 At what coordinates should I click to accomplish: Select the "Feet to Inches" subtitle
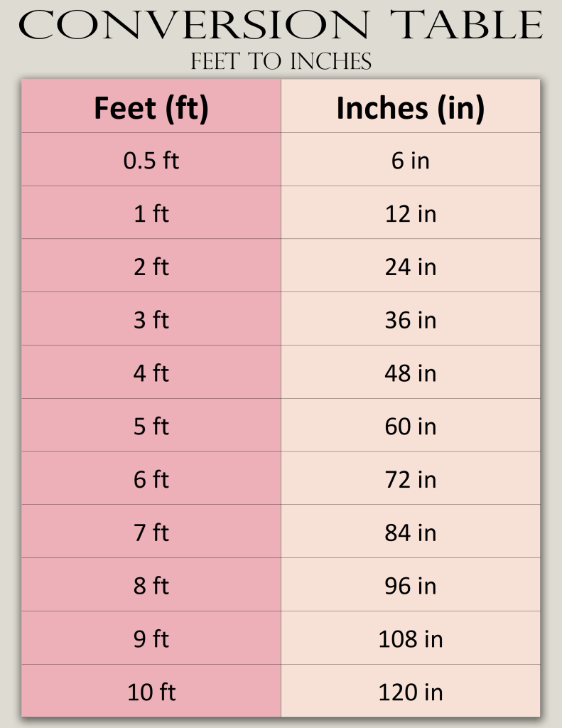281,62
